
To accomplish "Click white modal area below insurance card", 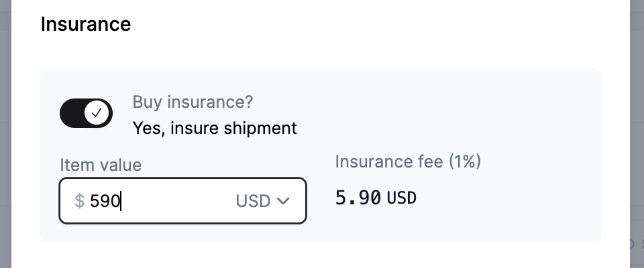I will (x=321, y=255).
